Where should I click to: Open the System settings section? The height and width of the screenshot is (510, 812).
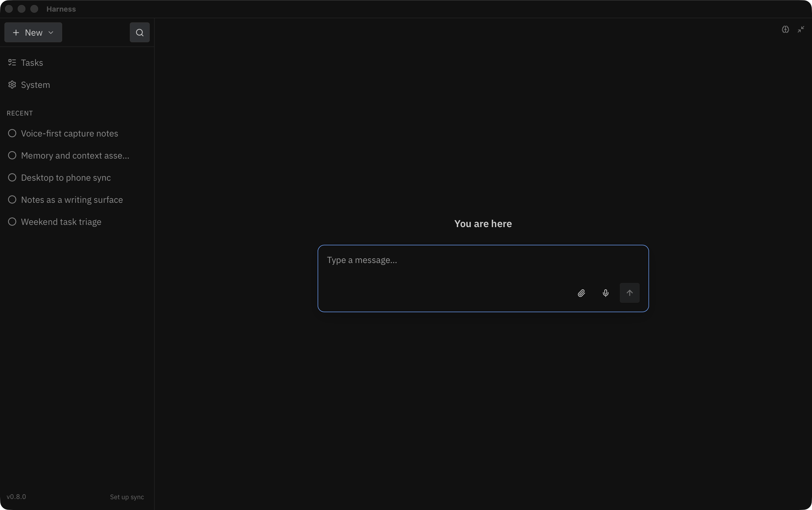tap(77, 85)
